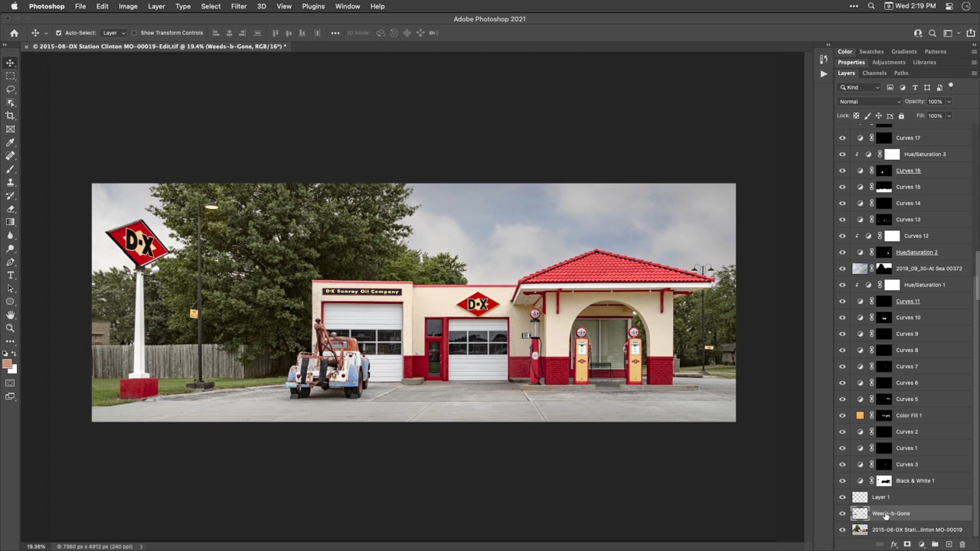Select the Zoom tool
Image resolution: width=980 pixels, height=551 pixels.
10,328
